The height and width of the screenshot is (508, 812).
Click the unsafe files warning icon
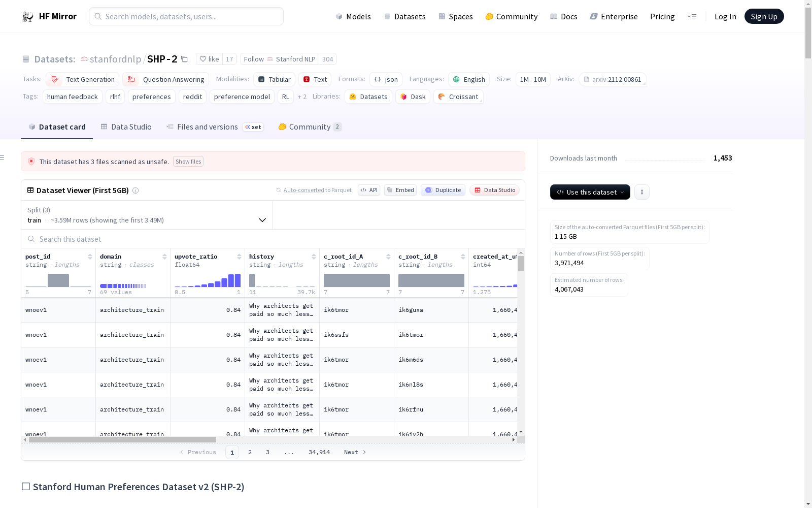coord(31,162)
